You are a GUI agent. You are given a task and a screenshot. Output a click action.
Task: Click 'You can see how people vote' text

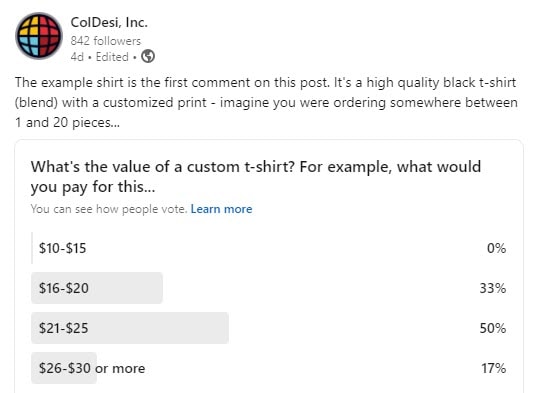tap(109, 209)
